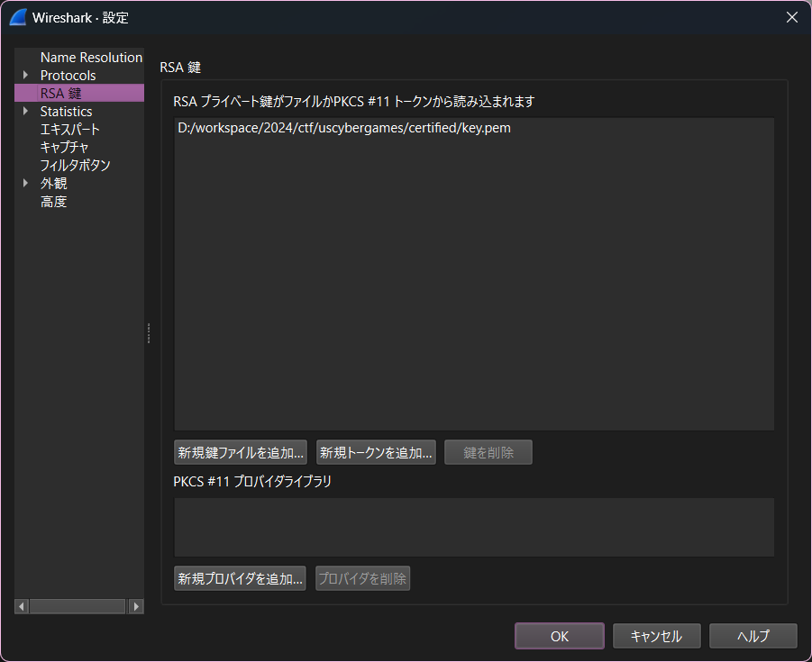Click the sidebar horizontal scrollbar thumb

(x=78, y=606)
